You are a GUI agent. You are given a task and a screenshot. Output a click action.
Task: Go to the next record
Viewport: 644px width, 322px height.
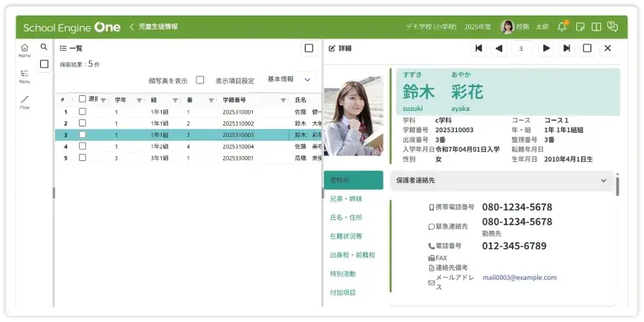(x=547, y=49)
